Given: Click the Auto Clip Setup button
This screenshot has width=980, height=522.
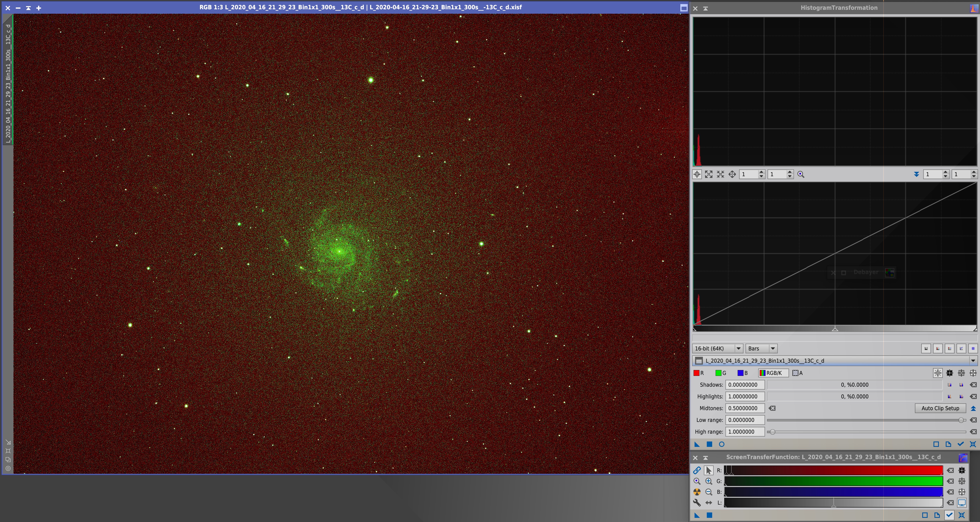Looking at the screenshot, I should click(940, 408).
